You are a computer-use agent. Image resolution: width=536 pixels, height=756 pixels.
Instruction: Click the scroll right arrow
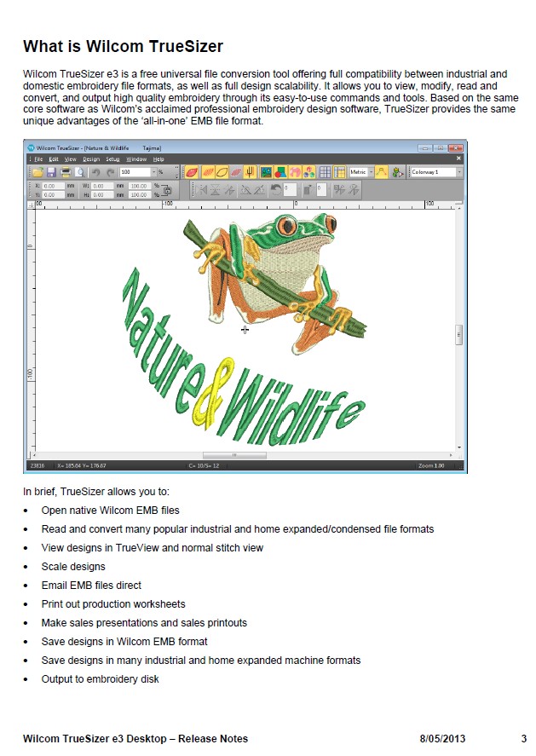pos(451,454)
